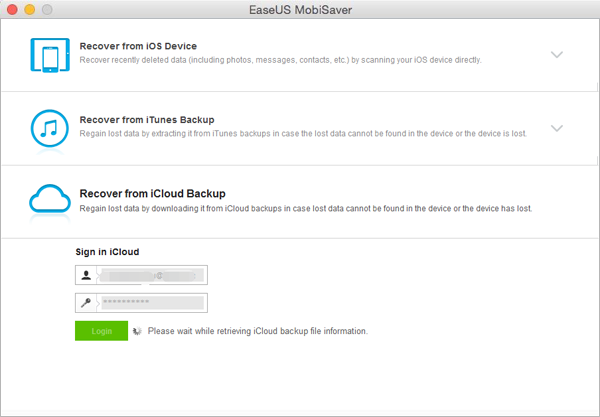
Task: Click the retrieving iCloud backup status message
Action: pyautogui.click(x=258, y=330)
